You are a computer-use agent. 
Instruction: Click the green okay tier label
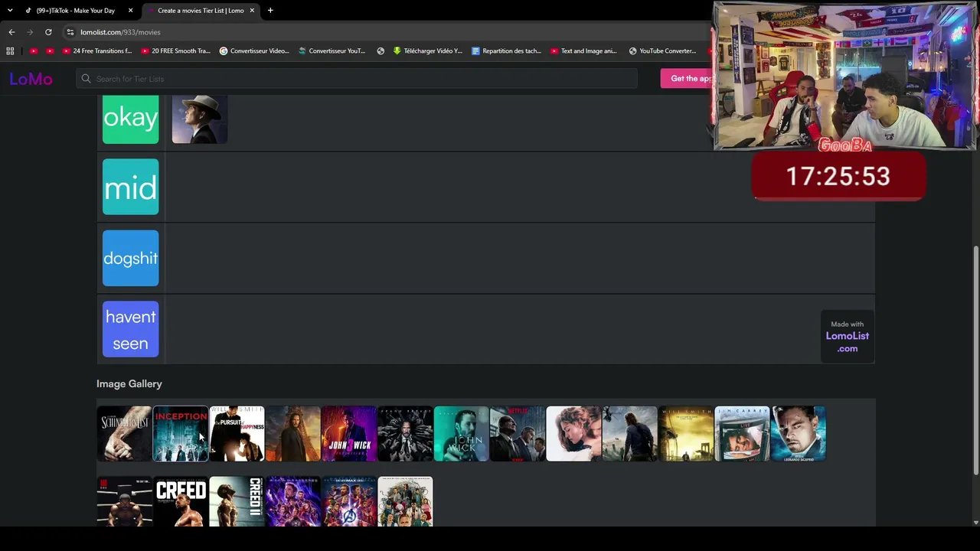(x=130, y=119)
